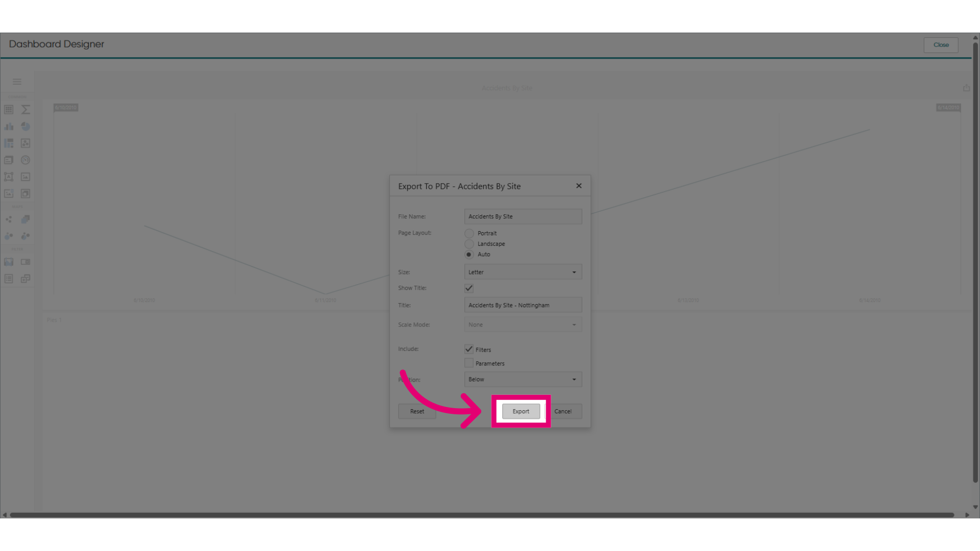Click the horizontal scrollbar at bottom
980x551 pixels.
(482, 515)
